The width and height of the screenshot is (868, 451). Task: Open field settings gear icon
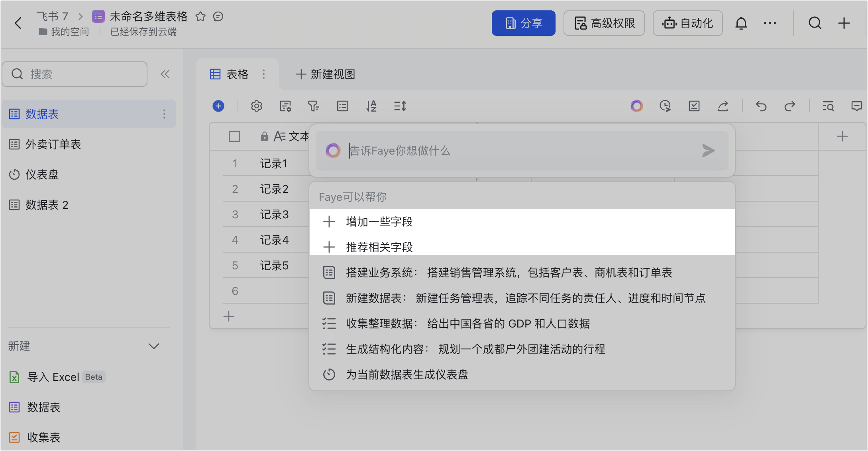tap(257, 106)
